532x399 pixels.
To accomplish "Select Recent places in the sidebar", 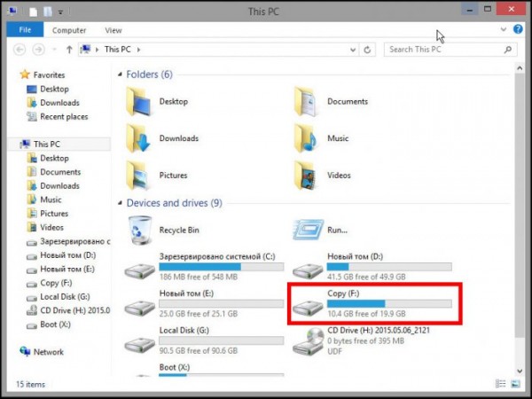I will [64, 117].
